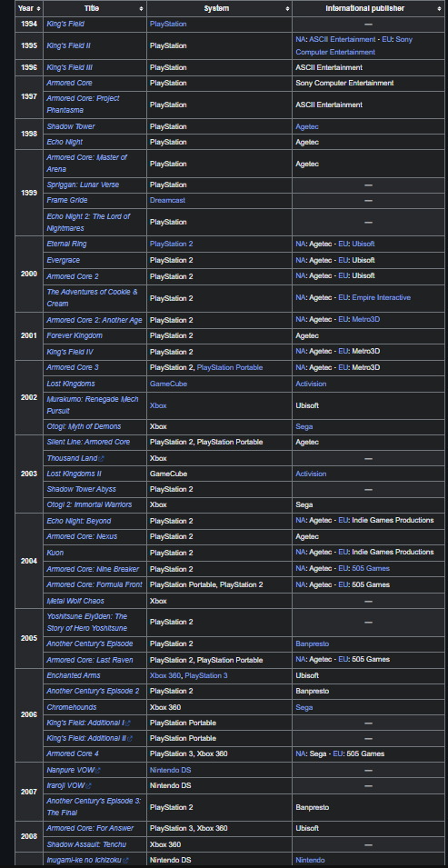Open the Shadow Tower Abyss link
Image resolution: width=448 pixels, height=868 pixels.
tap(81, 490)
